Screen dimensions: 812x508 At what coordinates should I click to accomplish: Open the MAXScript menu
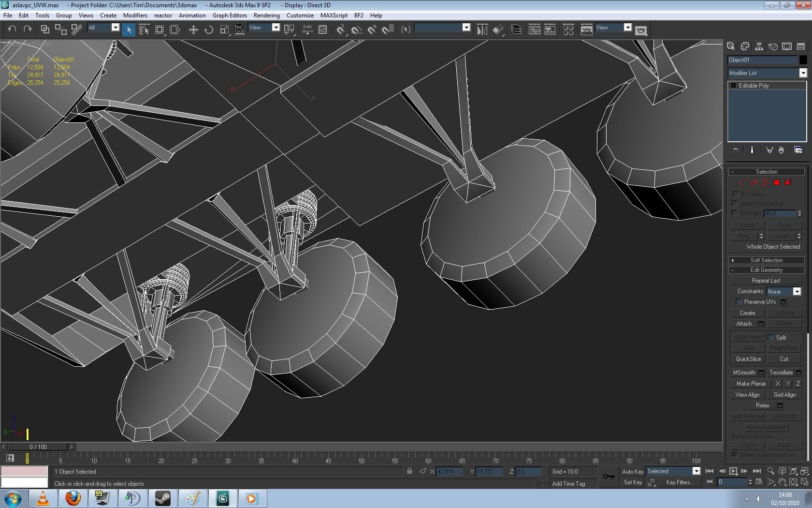click(333, 15)
